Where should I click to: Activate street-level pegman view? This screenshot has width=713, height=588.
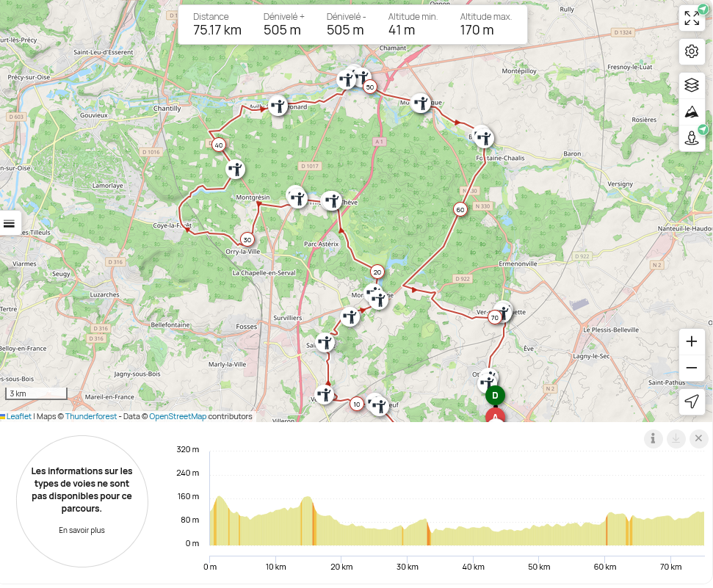tap(692, 137)
